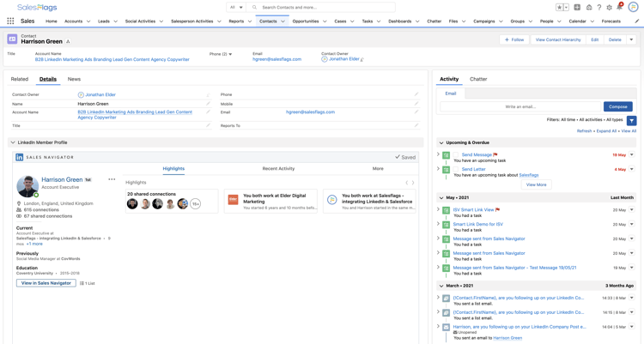Open the Accounts nav dropdown chevron
644x344 pixels.
[x=88, y=21]
